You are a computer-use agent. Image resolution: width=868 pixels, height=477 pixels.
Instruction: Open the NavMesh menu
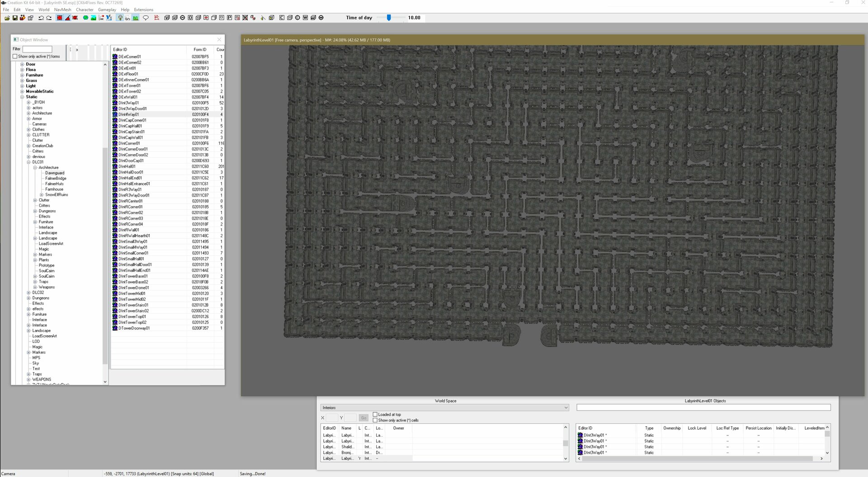[x=62, y=9]
